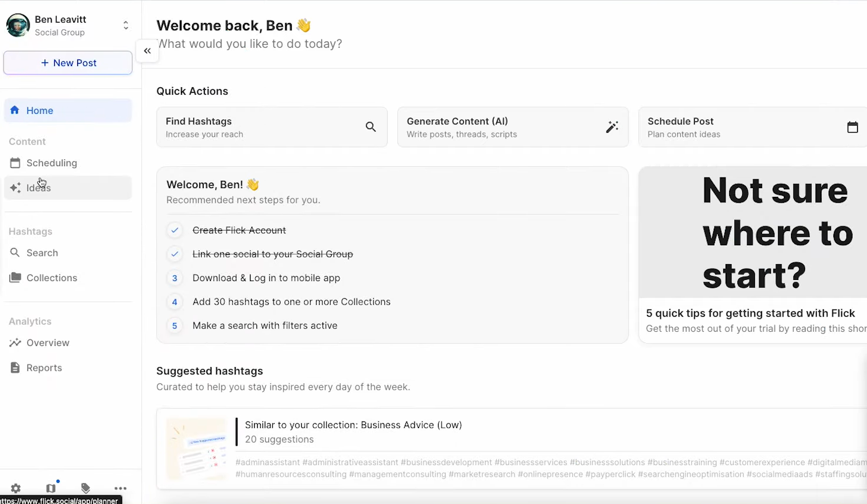Select step 3 number circle
Screen dimensions: 867x504
click(174, 278)
